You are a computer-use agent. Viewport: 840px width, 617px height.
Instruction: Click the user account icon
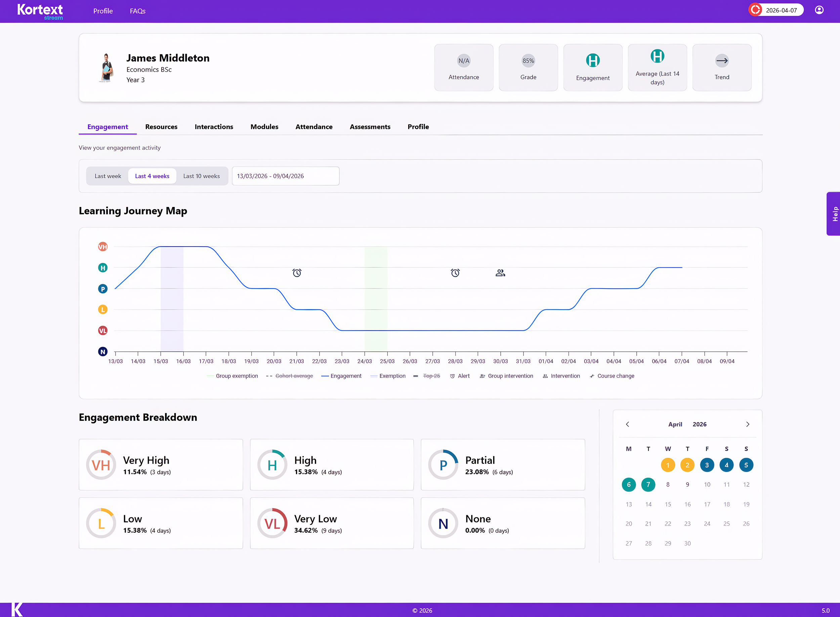[819, 10]
